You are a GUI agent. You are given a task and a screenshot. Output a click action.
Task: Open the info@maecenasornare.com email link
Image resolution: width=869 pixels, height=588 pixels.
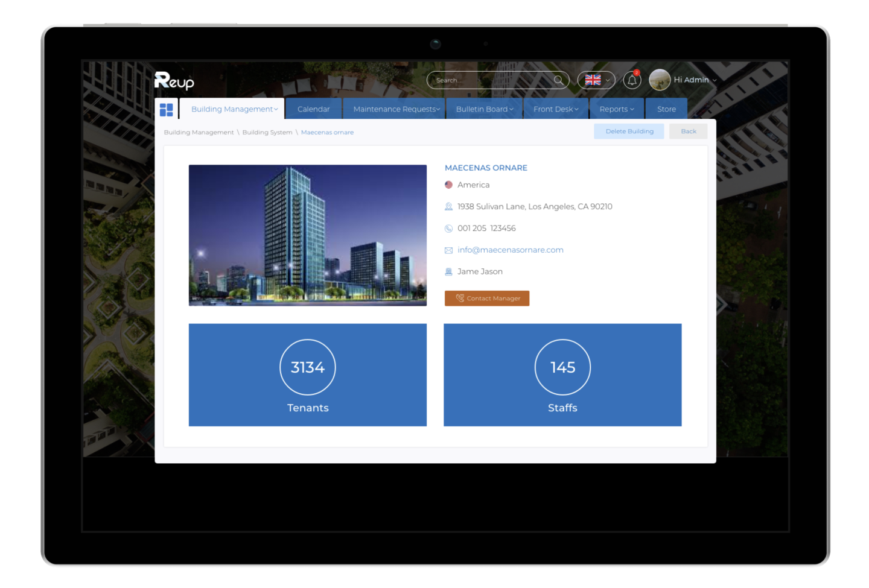(511, 250)
